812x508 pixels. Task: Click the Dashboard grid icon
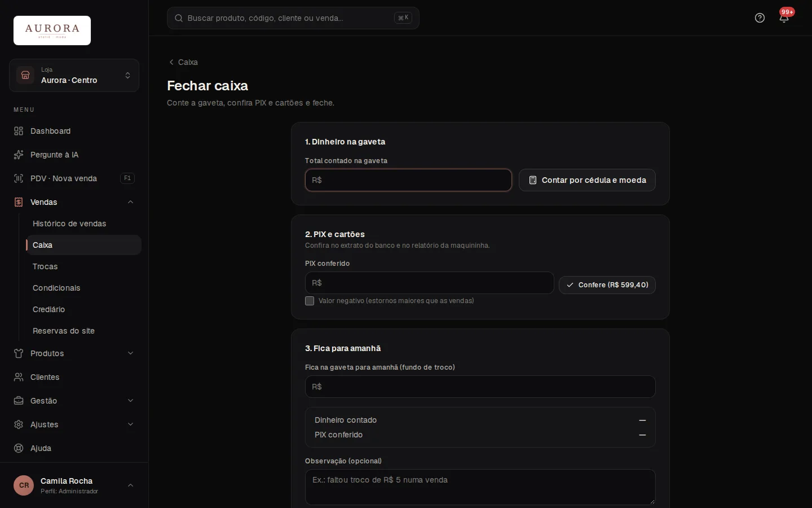19,131
